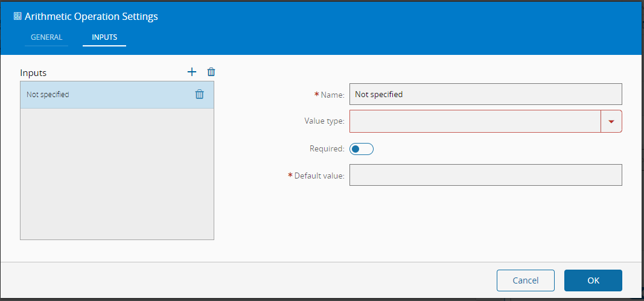
Task: Select the INPUTS tab
Action: point(104,37)
